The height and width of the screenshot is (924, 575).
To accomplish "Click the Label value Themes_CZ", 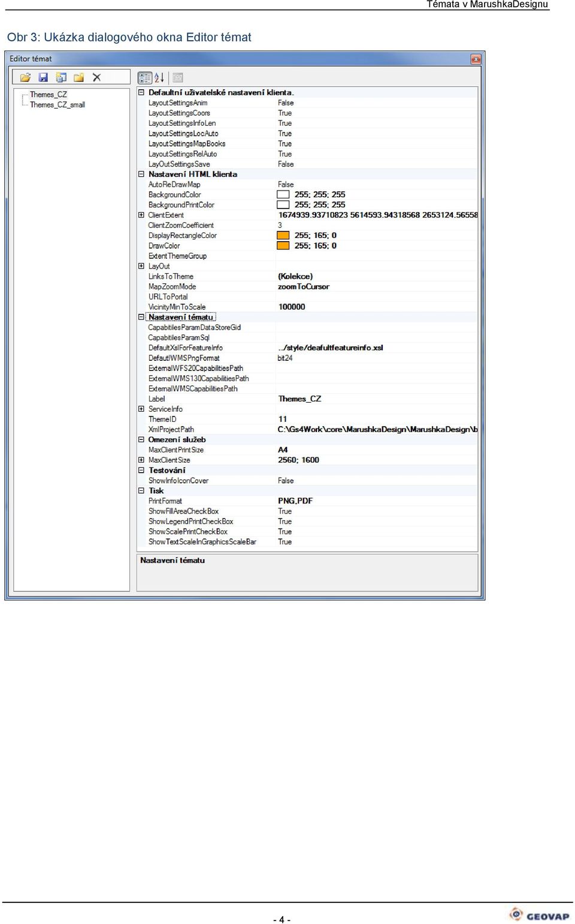I will 299,398.
